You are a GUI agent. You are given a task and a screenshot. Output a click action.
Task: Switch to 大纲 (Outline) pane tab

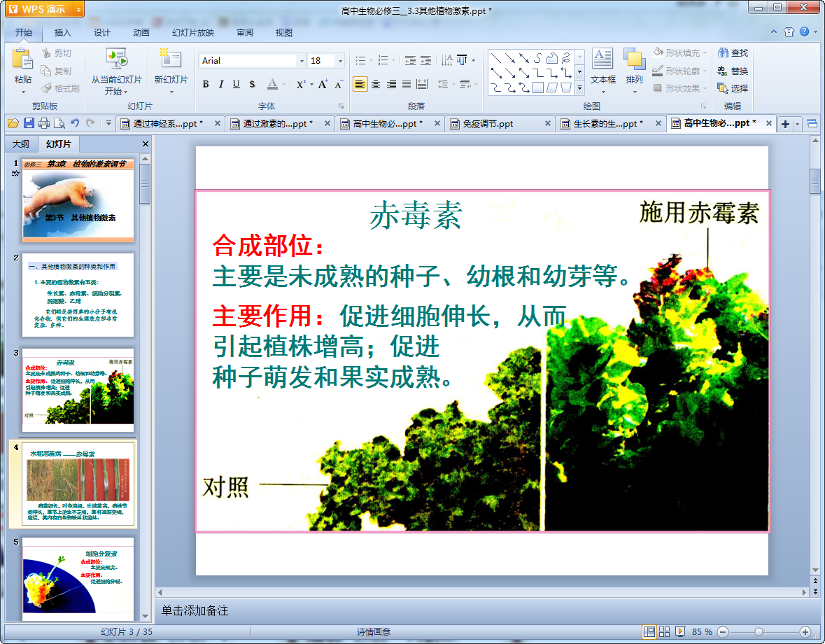(x=21, y=143)
